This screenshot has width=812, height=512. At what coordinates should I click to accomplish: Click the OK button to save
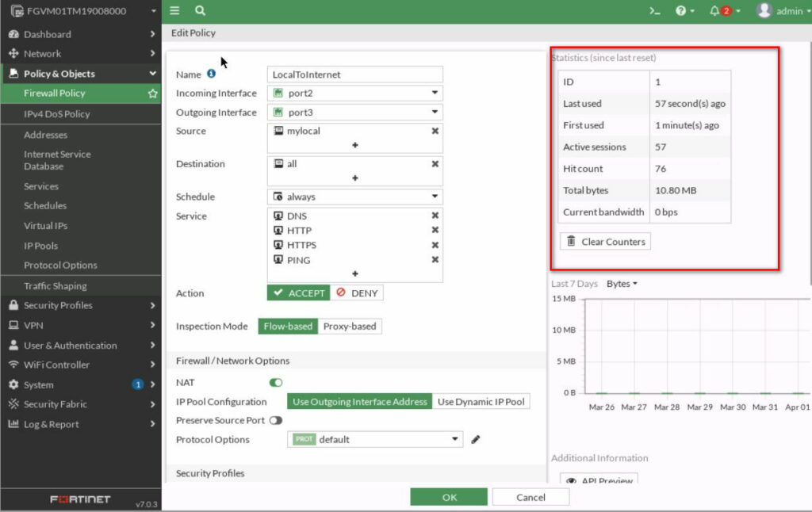(x=449, y=497)
